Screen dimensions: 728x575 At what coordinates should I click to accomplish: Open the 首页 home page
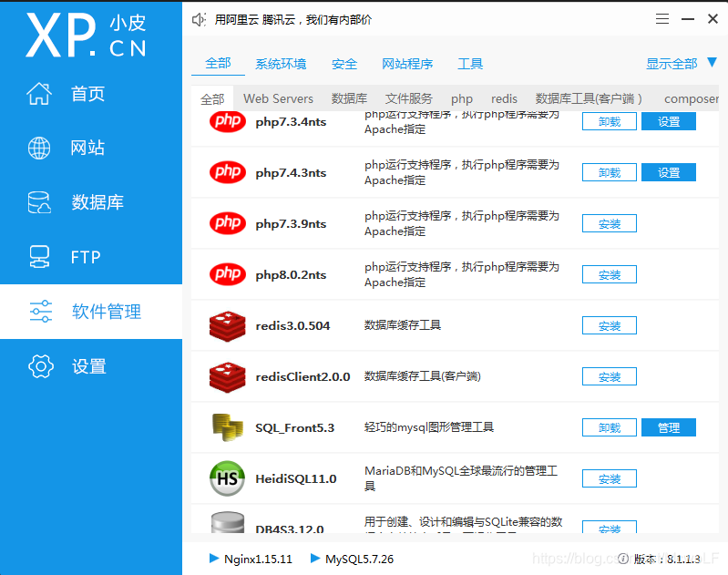pyautogui.click(x=65, y=93)
